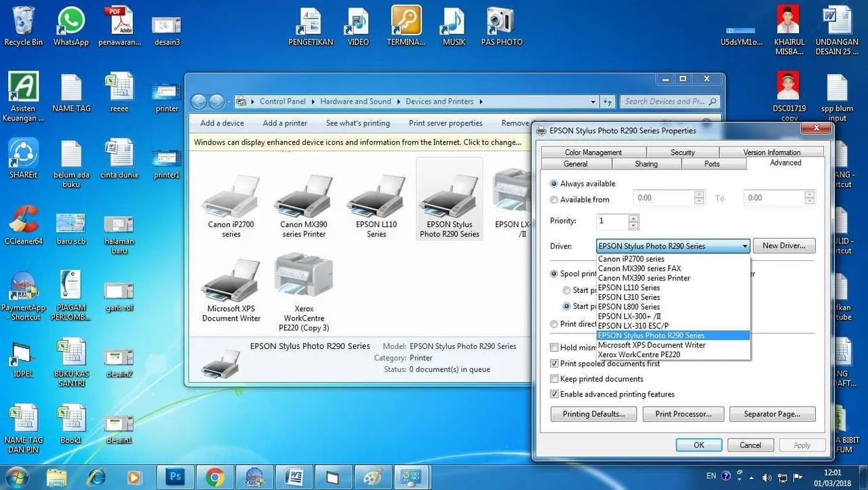Switch to the Ports tab
Image resolution: width=868 pixels, height=490 pixels.
[x=712, y=164]
